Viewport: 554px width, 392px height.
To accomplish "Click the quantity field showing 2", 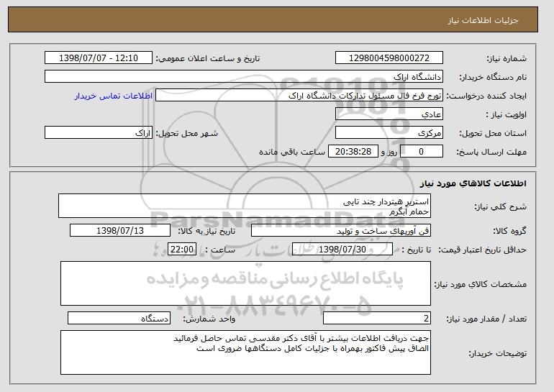I will coord(377,318).
